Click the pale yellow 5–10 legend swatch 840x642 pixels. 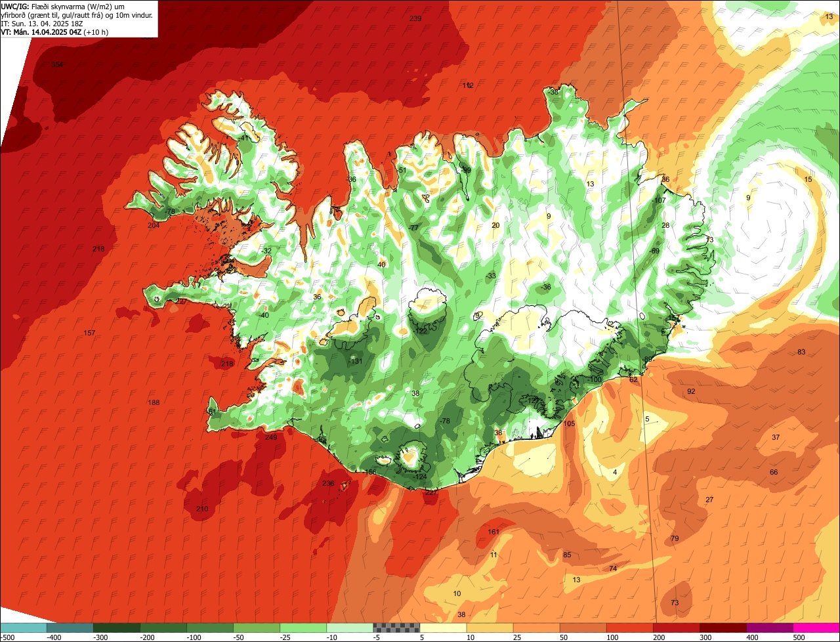point(443,628)
